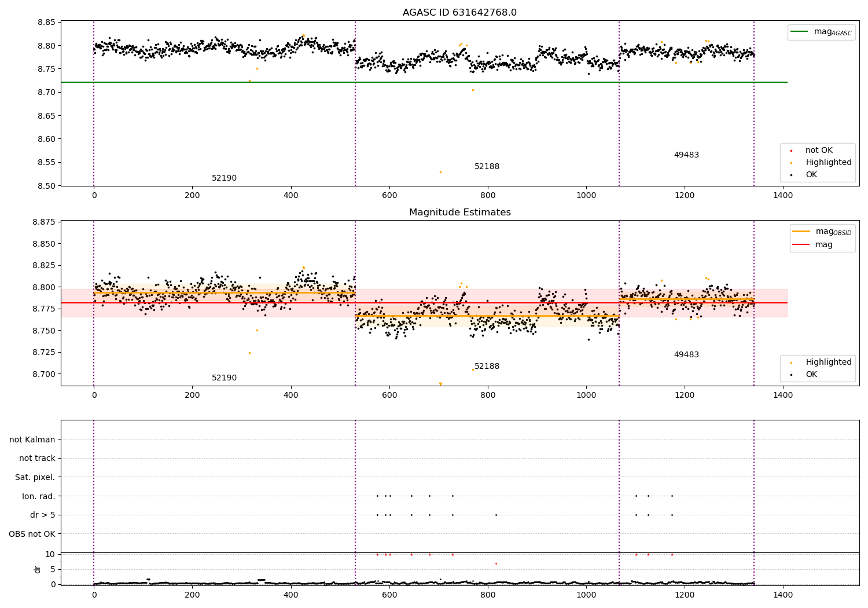This screenshot has height=608, width=868.
Task: Click obsid label 52188 in the top plot
Action: click(x=487, y=167)
